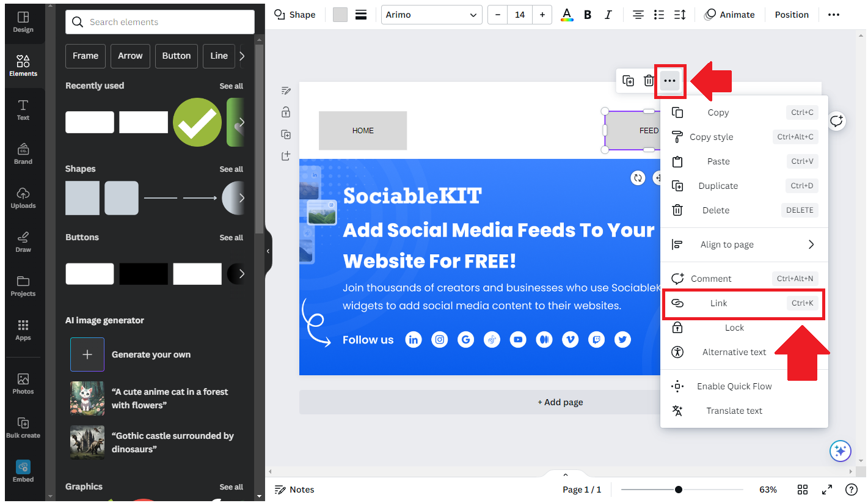The width and height of the screenshot is (868, 503).
Task: Duplicate element from floating toolbar
Action: tap(628, 81)
